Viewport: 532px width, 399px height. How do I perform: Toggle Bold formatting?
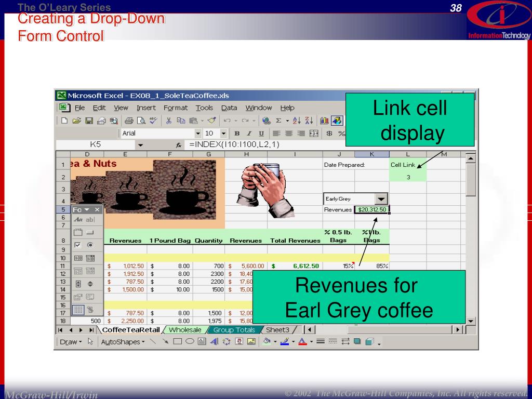point(237,134)
